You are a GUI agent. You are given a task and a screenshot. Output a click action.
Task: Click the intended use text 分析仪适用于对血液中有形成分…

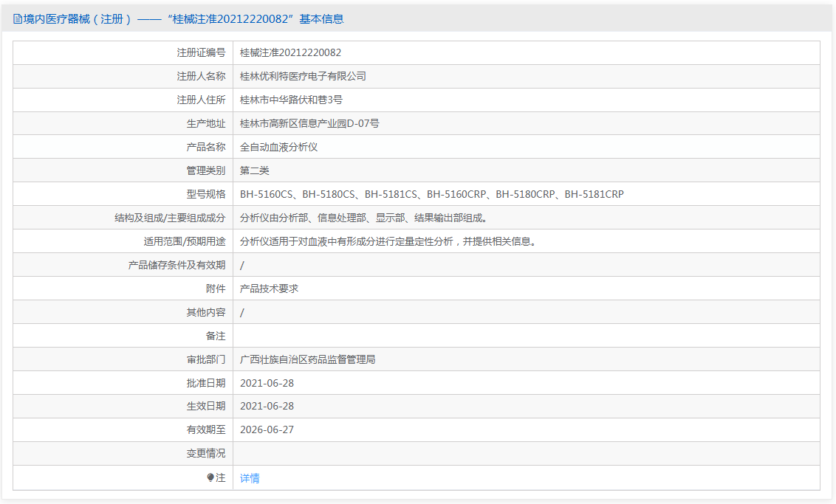(x=388, y=241)
